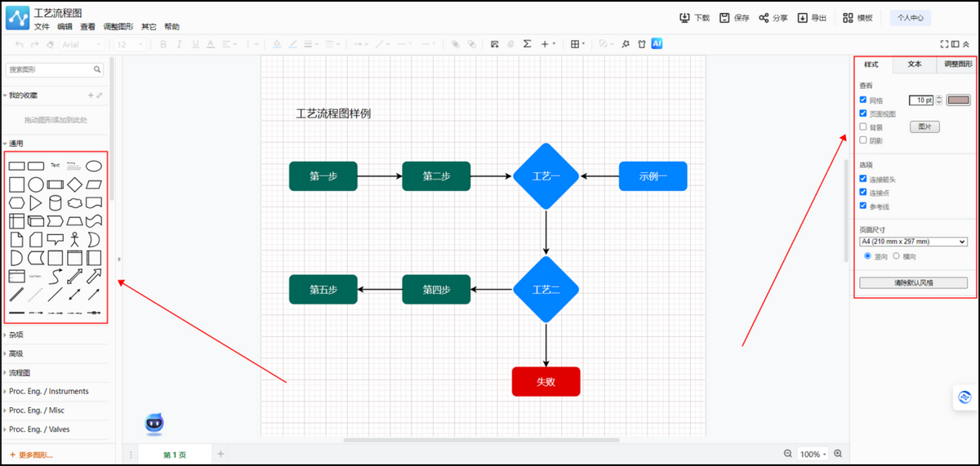Click the 保存 save button
Image resolution: width=980 pixels, height=466 pixels.
click(x=734, y=17)
